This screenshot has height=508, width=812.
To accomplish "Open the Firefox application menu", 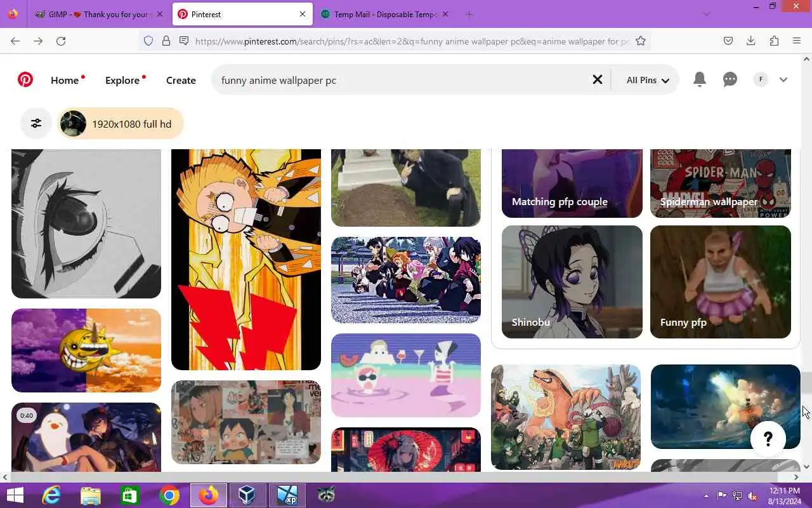I will tap(797, 41).
